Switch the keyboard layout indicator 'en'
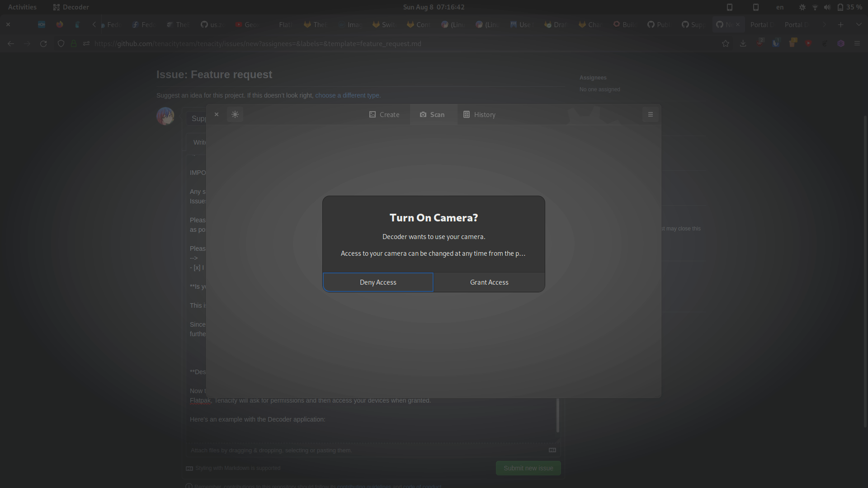Screen dimensions: 868x488 (x=780, y=7)
